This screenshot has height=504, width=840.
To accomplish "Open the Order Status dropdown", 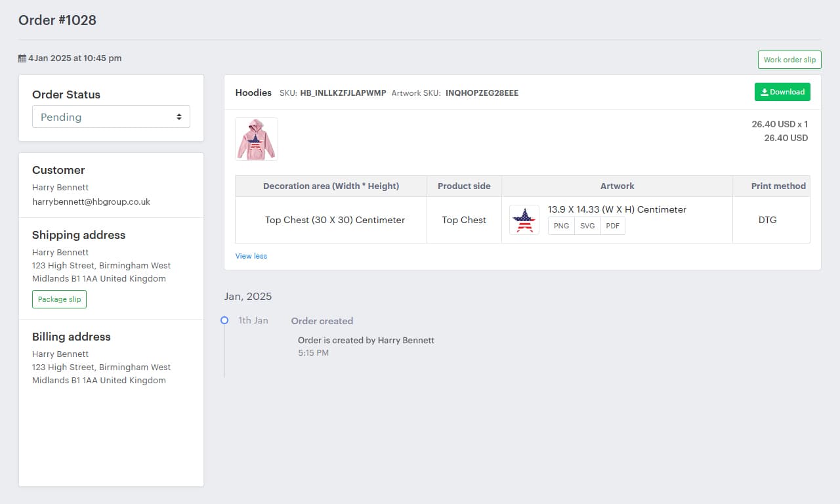I will (111, 116).
